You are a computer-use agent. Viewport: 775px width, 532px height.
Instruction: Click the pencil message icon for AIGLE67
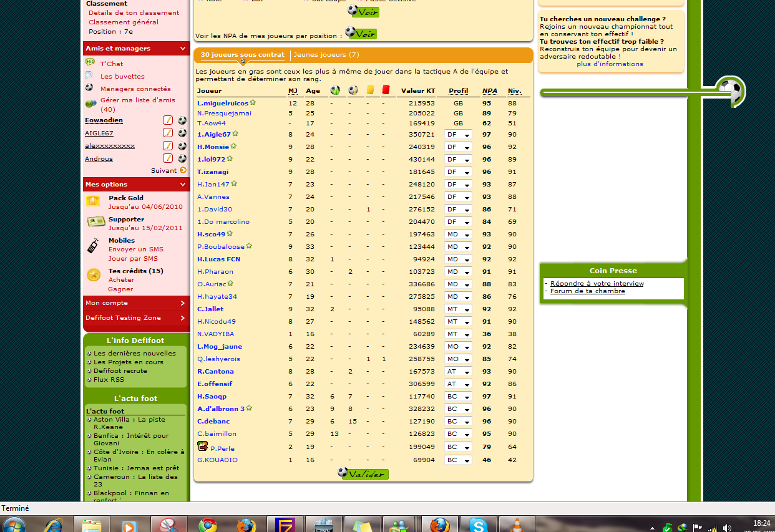pyautogui.click(x=167, y=133)
